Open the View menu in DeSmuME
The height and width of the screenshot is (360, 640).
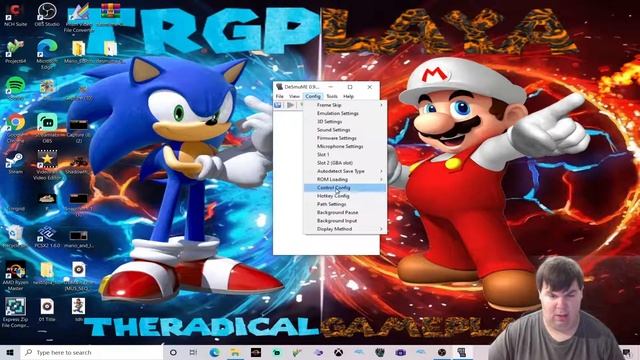tap(294, 96)
